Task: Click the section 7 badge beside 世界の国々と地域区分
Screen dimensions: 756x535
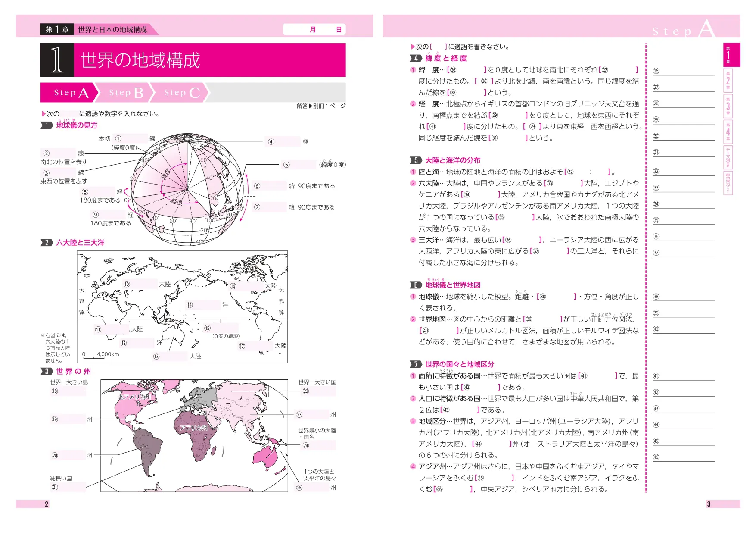Action: (x=416, y=364)
